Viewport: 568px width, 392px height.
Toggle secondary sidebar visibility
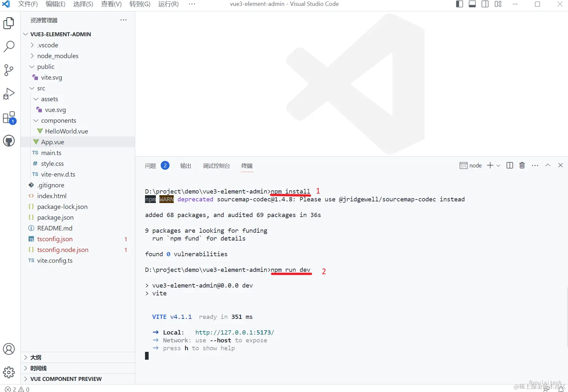[485, 4]
